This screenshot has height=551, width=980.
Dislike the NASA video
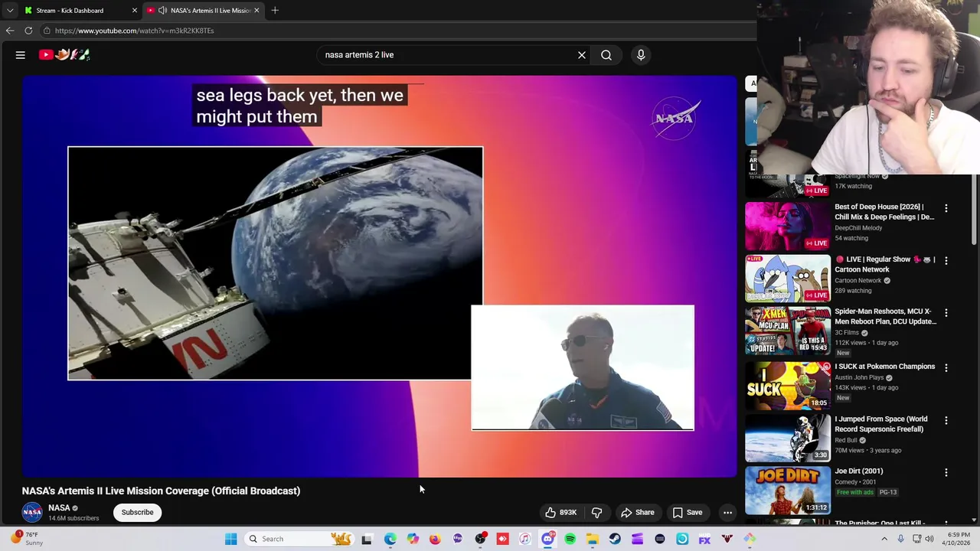click(596, 513)
